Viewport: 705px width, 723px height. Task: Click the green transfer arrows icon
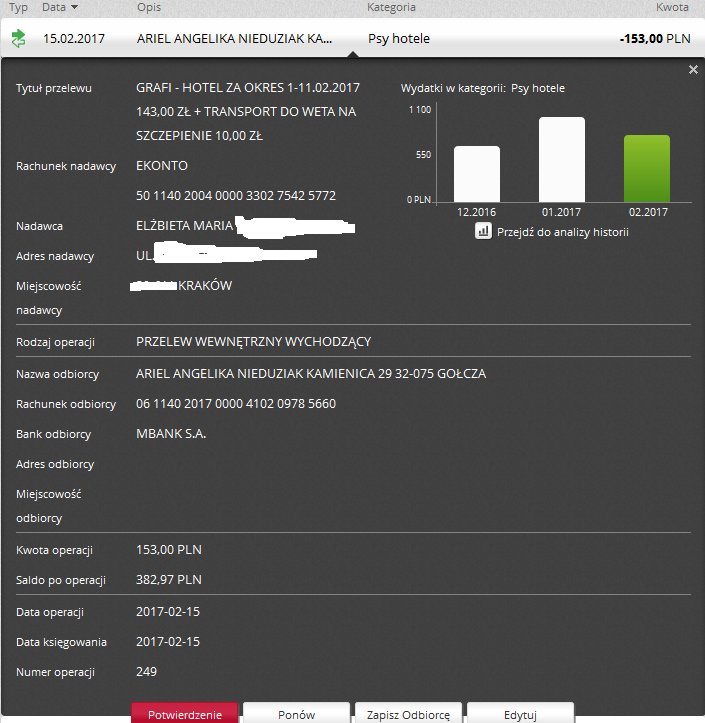[x=18, y=39]
